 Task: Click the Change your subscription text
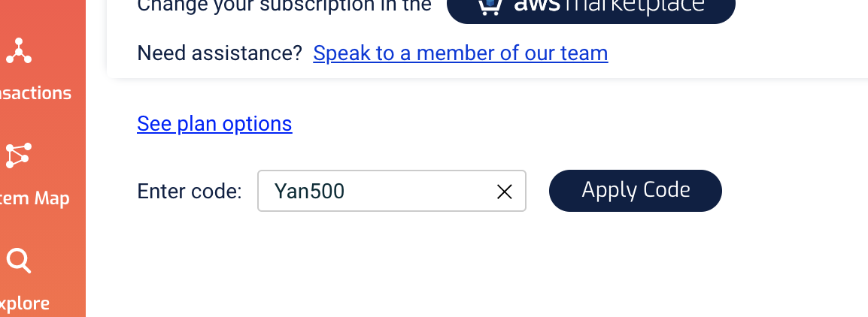click(284, 5)
